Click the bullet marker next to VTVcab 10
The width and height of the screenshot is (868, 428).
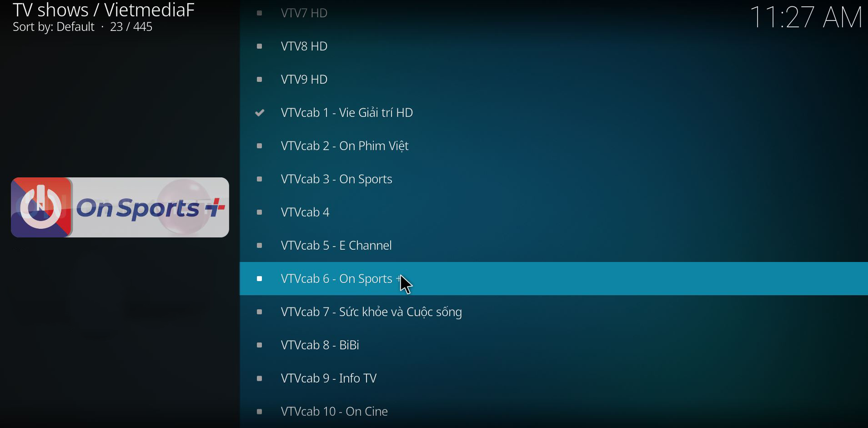pos(260,412)
